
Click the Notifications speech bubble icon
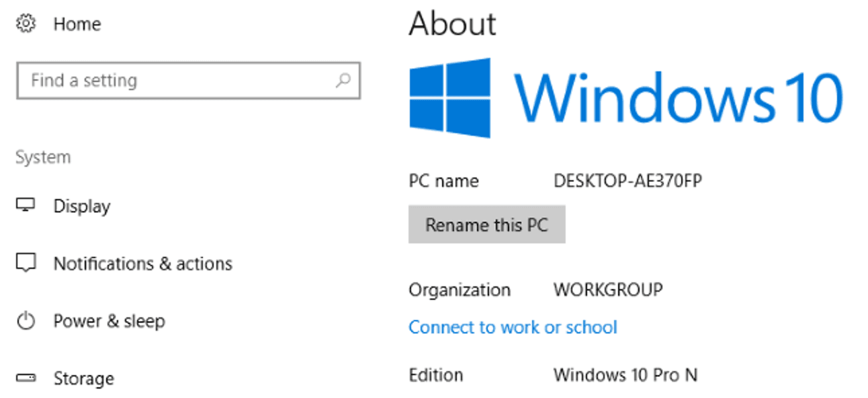26,263
